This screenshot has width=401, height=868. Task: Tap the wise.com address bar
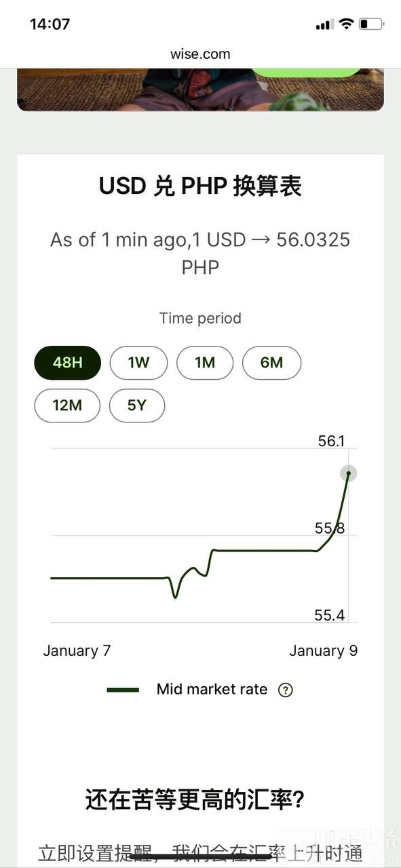[x=200, y=54]
